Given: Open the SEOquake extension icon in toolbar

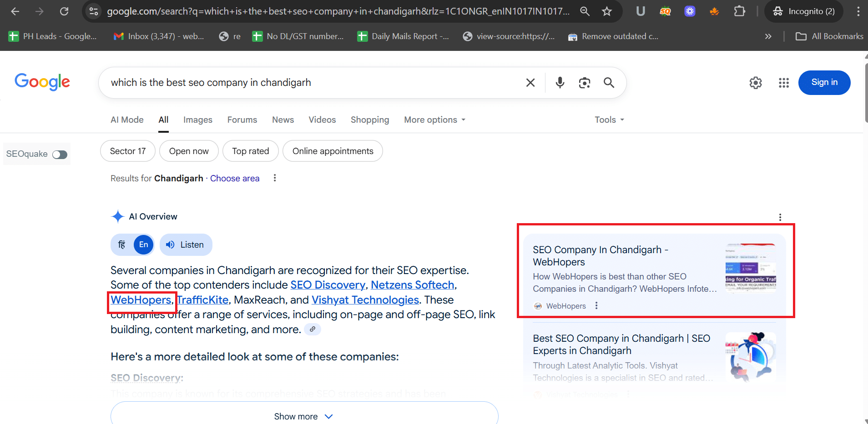Looking at the screenshot, I should pyautogui.click(x=665, y=11).
